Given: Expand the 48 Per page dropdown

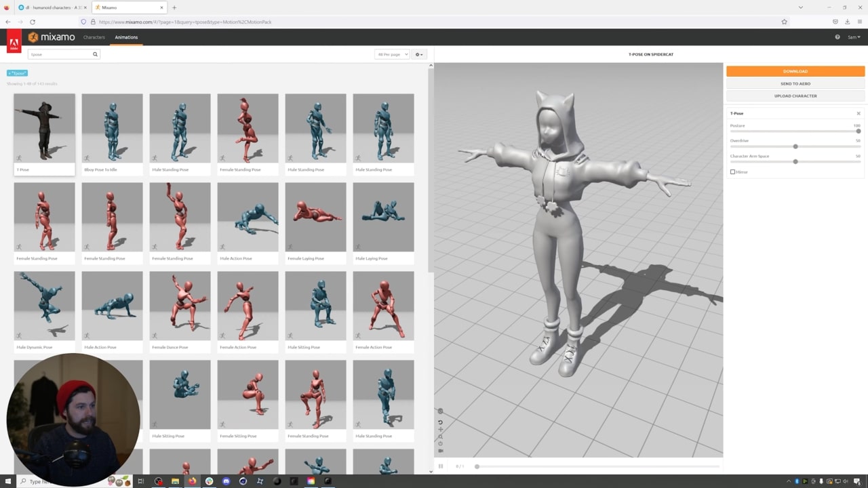Looking at the screenshot, I should tap(392, 54).
